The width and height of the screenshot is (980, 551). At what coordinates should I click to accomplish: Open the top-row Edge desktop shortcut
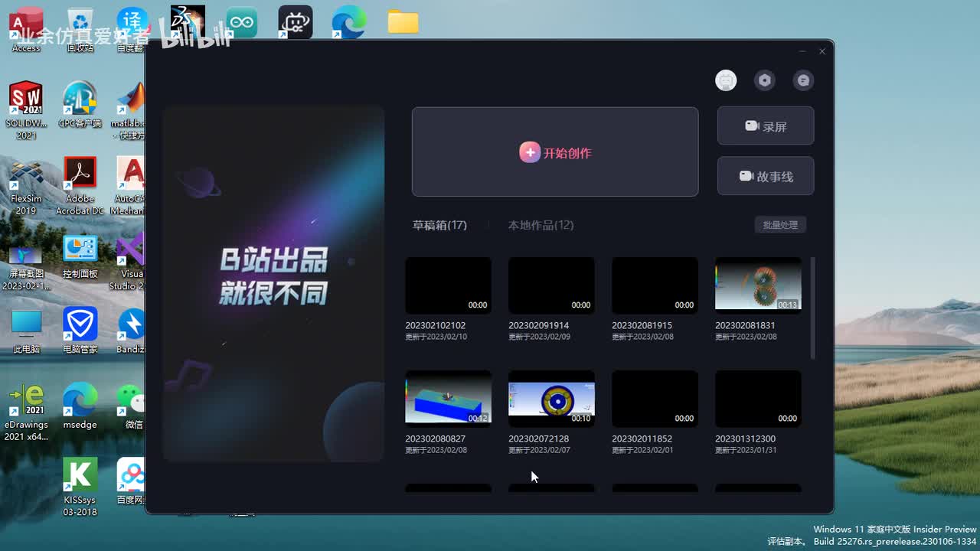tap(349, 22)
